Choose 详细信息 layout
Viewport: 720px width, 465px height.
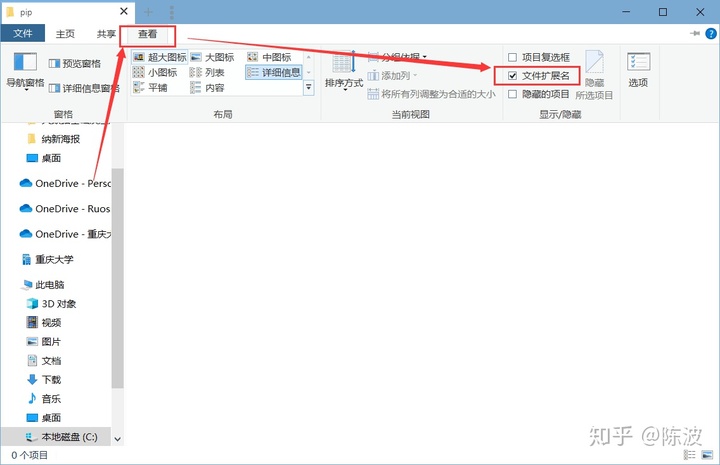pyautogui.click(x=274, y=73)
